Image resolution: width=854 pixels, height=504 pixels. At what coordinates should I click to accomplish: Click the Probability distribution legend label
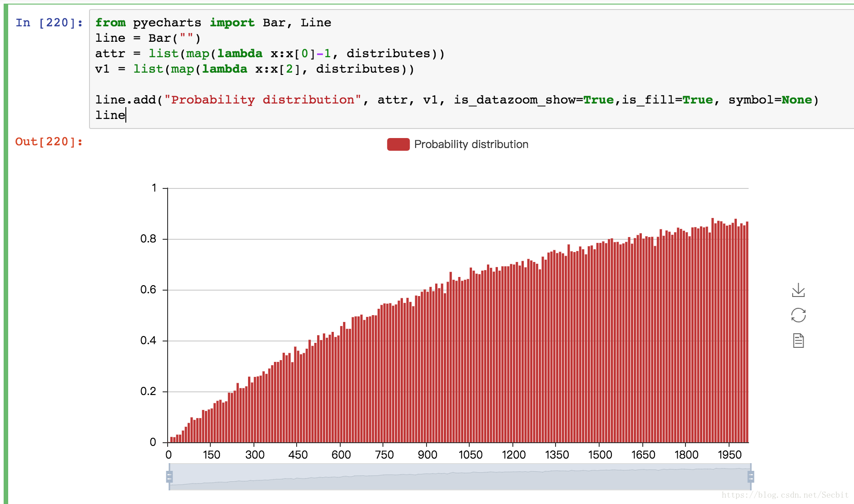471,144
